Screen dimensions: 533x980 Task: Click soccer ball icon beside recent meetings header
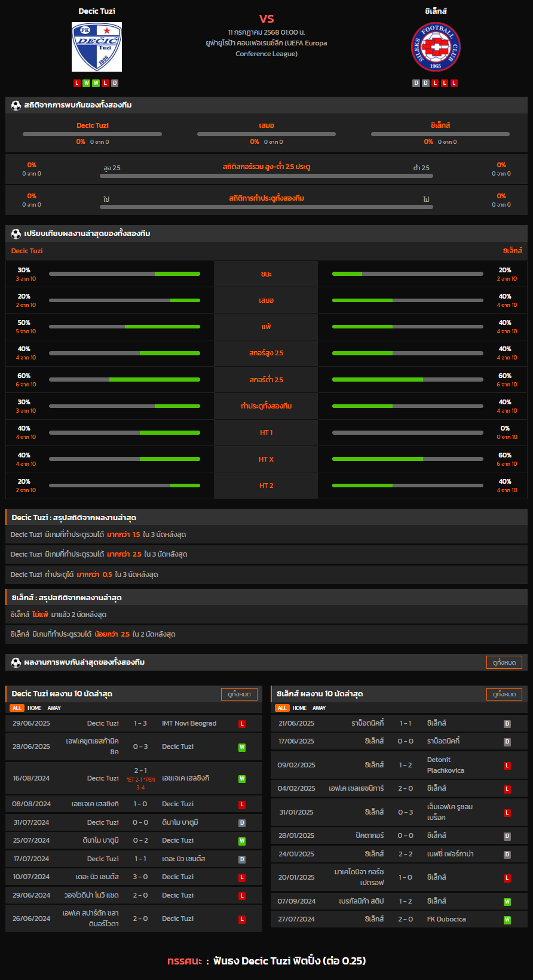pyautogui.click(x=16, y=662)
